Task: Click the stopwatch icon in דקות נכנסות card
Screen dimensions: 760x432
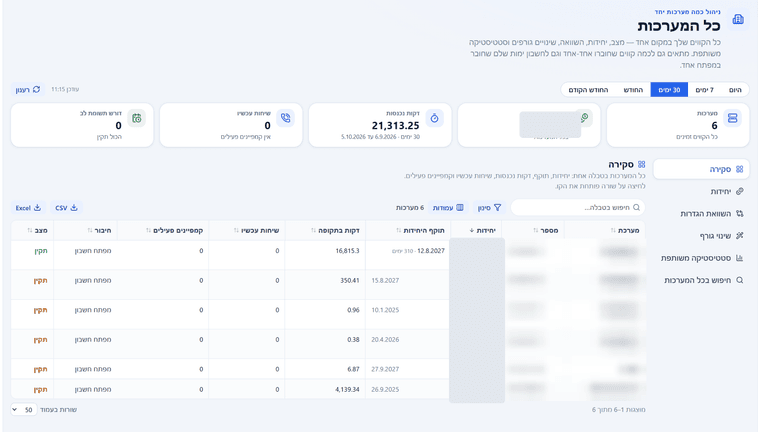Action: pos(434,118)
